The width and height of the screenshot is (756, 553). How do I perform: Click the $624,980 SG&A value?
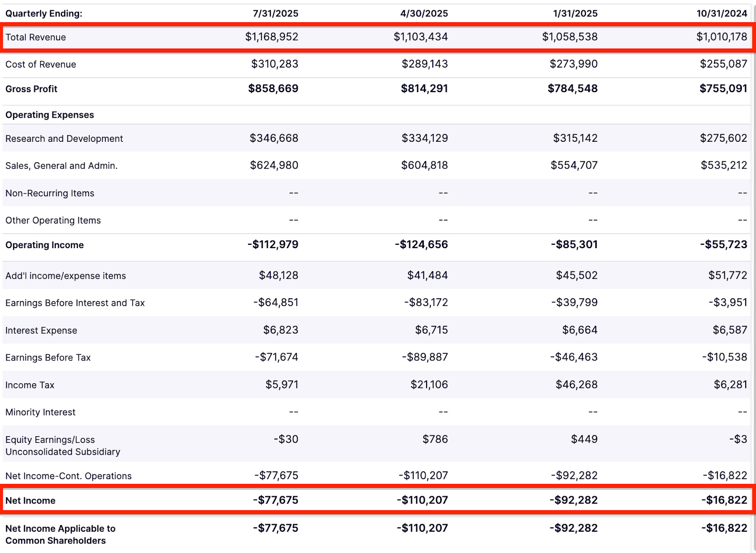(274, 165)
